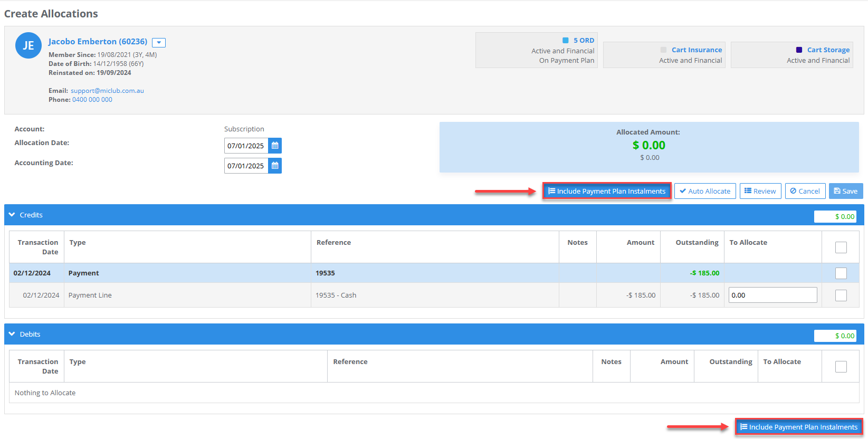Click the Allocated Amount $ 0.00 figure

point(649,145)
